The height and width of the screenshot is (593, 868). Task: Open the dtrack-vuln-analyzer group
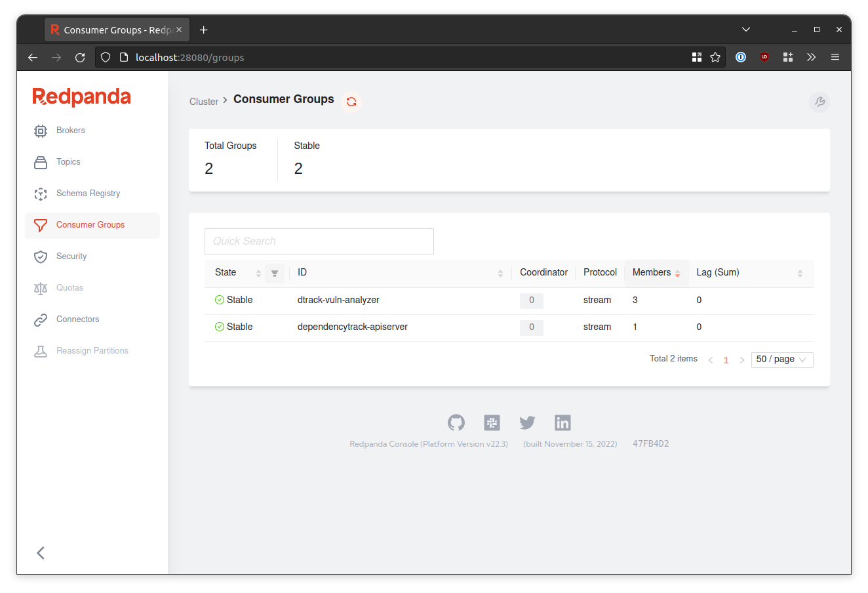pyautogui.click(x=338, y=300)
